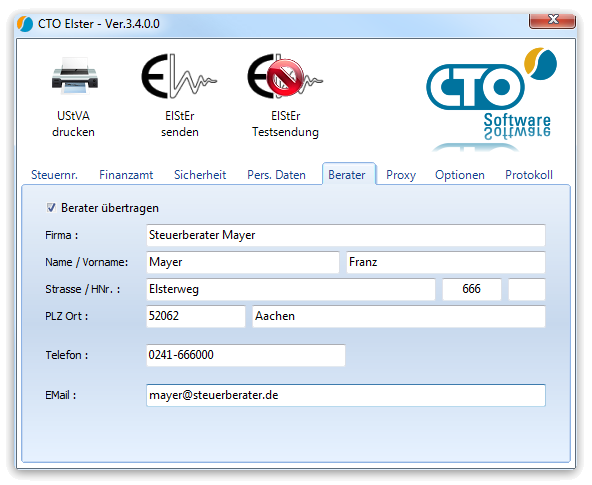Image resolution: width=592 pixels, height=485 pixels.
Task: Click the Firma : label
Action: click(62, 235)
